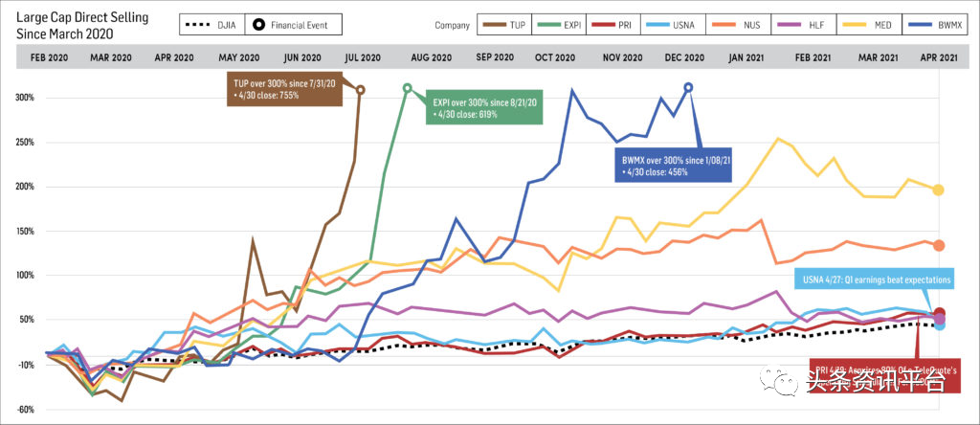Select MAR 2021 on the timeline
This screenshot has width=980, height=425.
(878, 57)
